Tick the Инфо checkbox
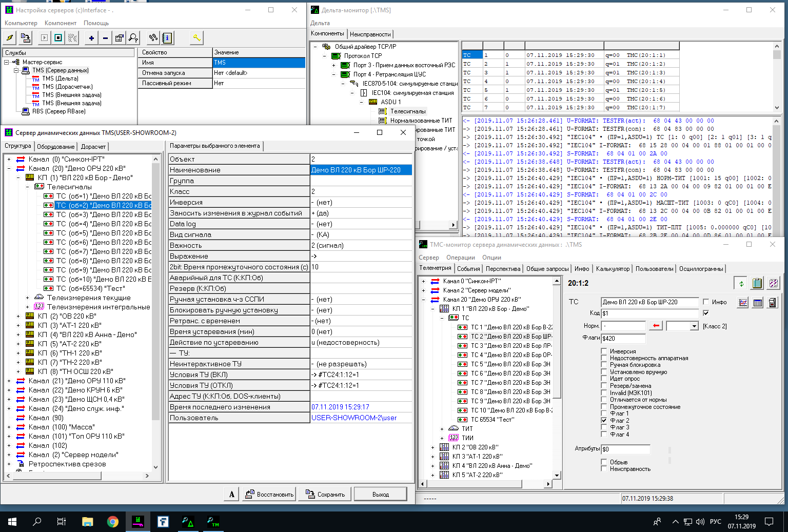Screen dimensions: 788x532 pos(706,302)
